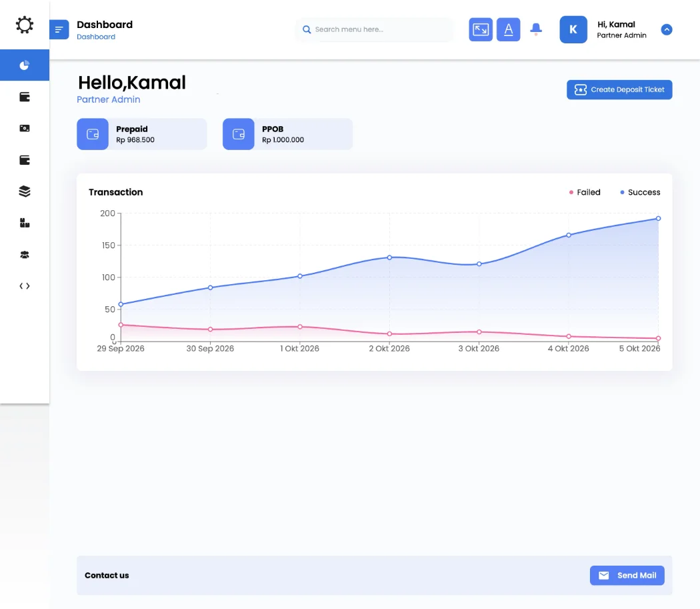Select the Success data point at 5 Okt 2026

(x=659, y=219)
